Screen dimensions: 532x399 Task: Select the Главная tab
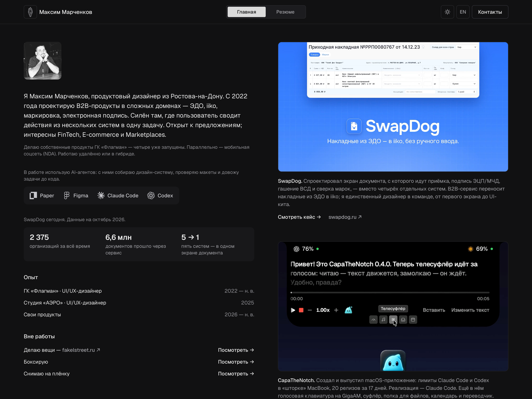[x=246, y=12]
